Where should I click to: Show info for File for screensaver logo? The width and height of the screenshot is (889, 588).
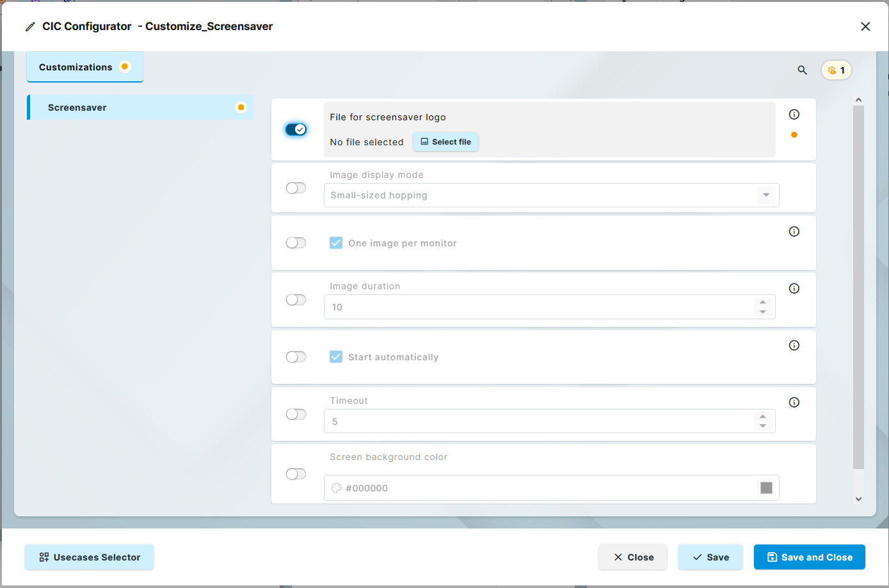click(x=794, y=115)
